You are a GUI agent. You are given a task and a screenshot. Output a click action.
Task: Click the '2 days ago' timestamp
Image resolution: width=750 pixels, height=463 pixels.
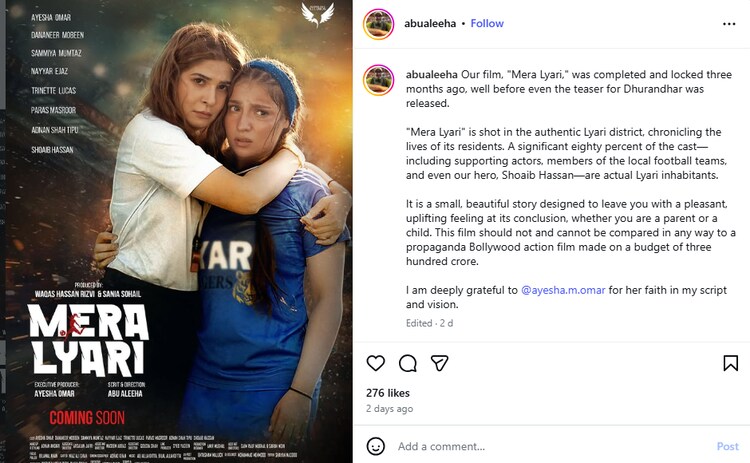point(390,409)
